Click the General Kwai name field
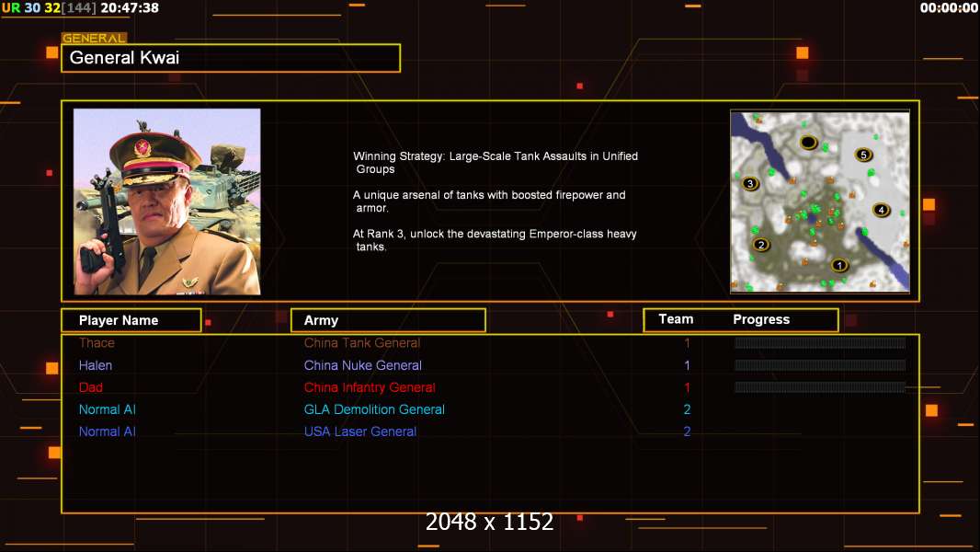The width and height of the screenshot is (980, 552). (x=231, y=58)
